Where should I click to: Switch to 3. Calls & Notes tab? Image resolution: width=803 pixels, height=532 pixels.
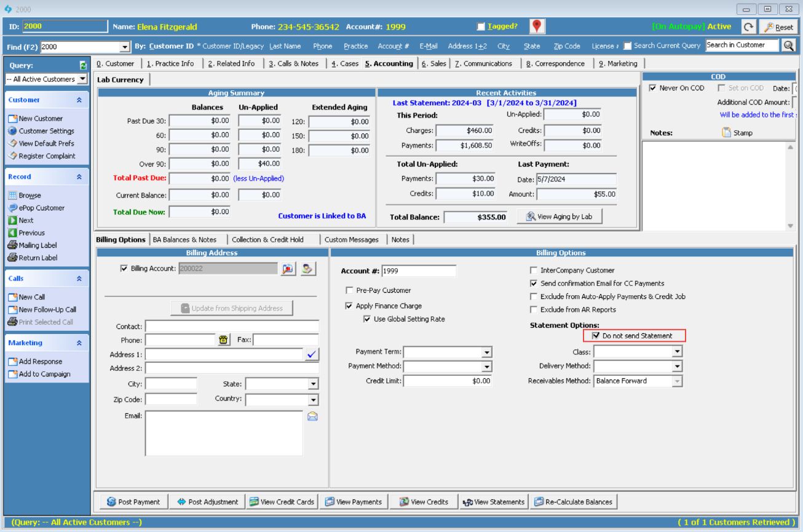294,63
